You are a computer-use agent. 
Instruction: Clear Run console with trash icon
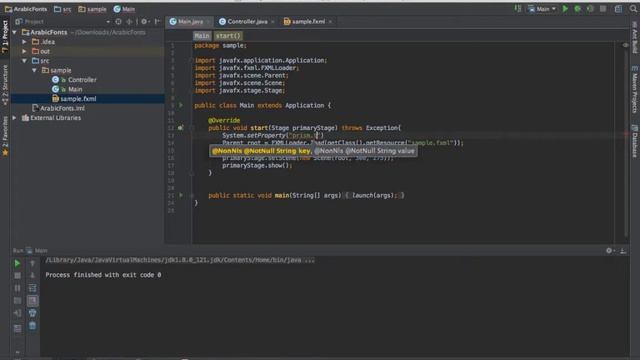point(32,325)
